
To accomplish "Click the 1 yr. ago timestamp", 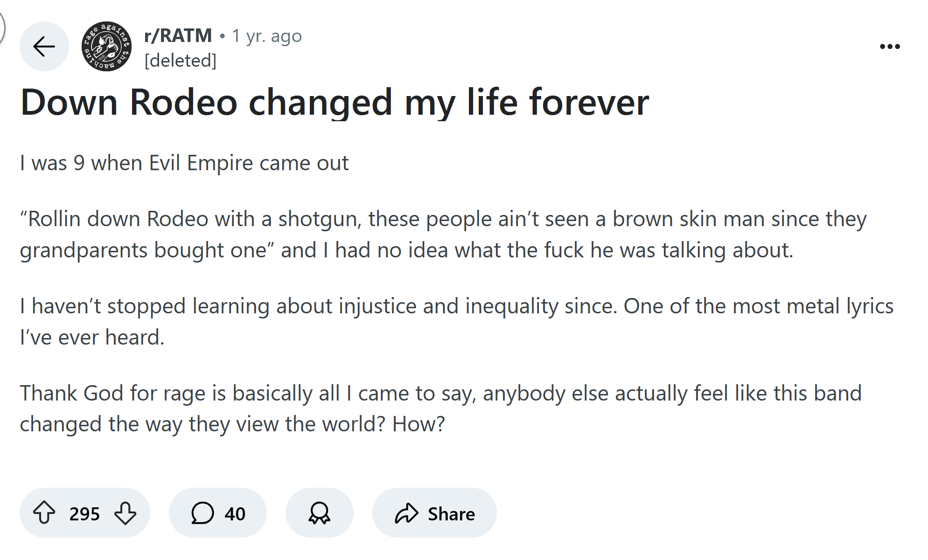I will [x=267, y=36].
